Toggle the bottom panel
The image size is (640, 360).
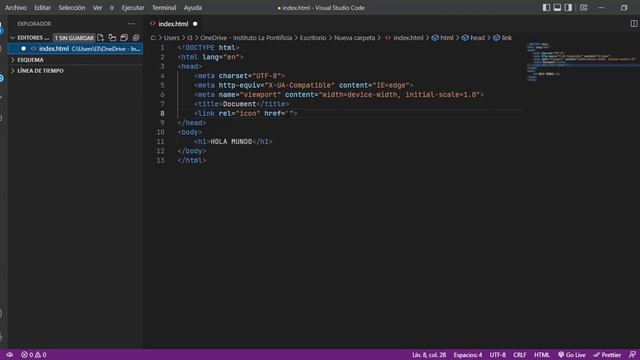coord(557,7)
